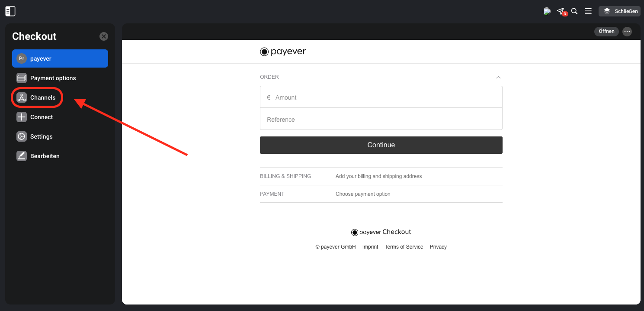Open the Terms of Service link
Screen dimensions: 644x311
tap(404, 247)
